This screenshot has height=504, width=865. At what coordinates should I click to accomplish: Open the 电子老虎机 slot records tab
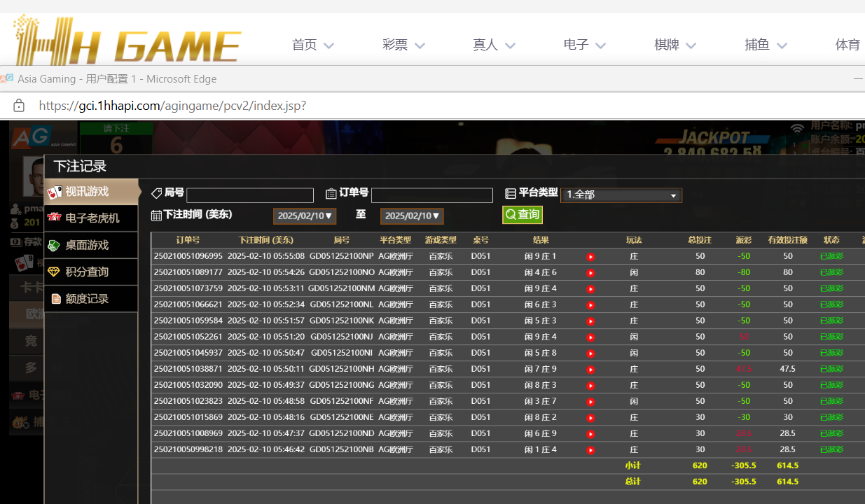[x=91, y=218]
